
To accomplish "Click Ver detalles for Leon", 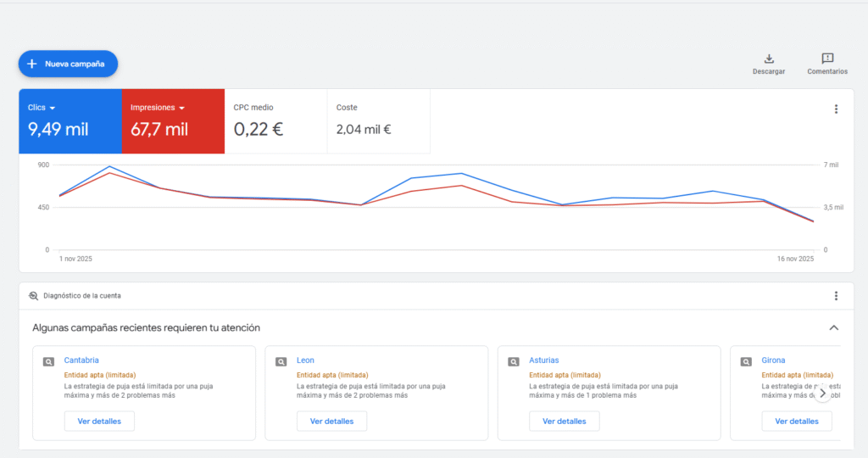I will click(331, 421).
